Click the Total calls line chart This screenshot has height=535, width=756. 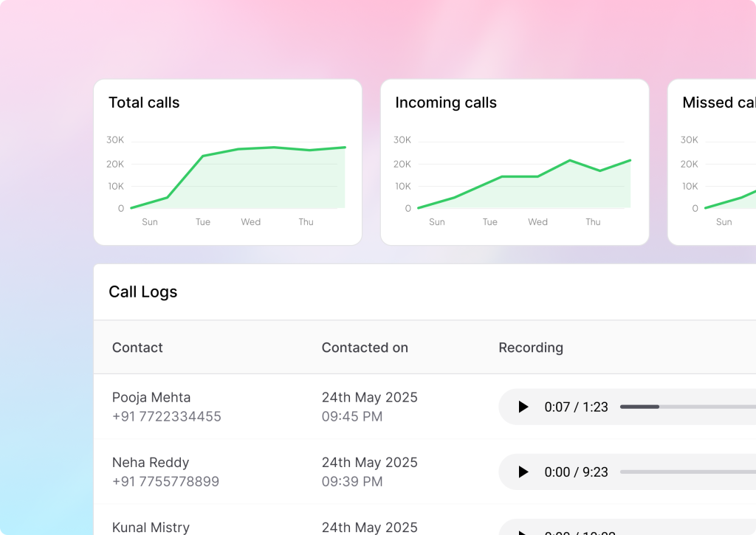(x=236, y=177)
